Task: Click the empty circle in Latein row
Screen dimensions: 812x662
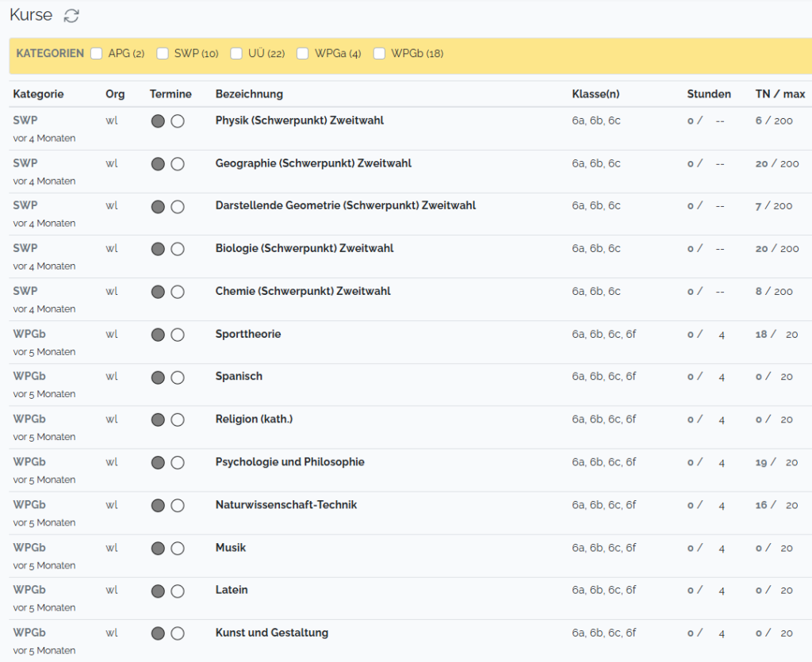Action: click(x=178, y=591)
